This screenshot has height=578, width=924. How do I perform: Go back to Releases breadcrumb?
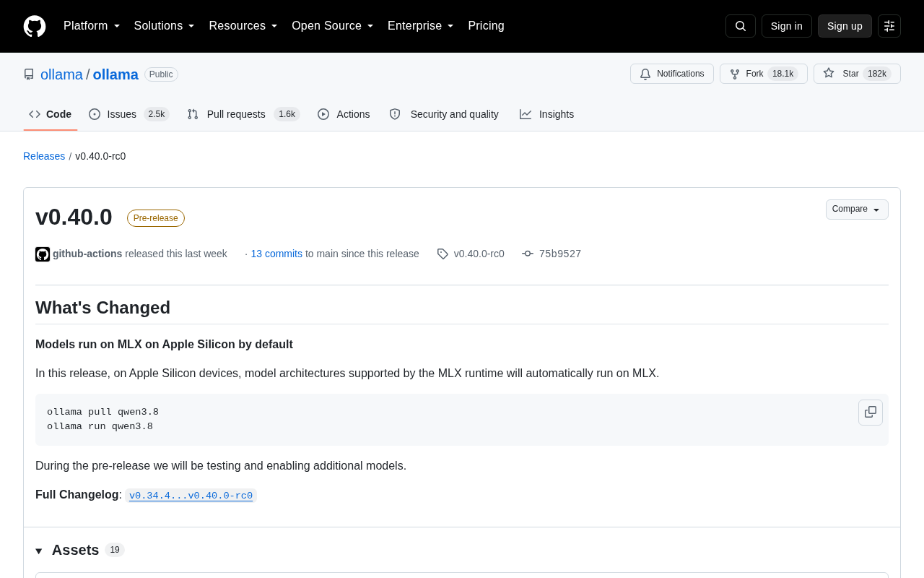pos(44,156)
